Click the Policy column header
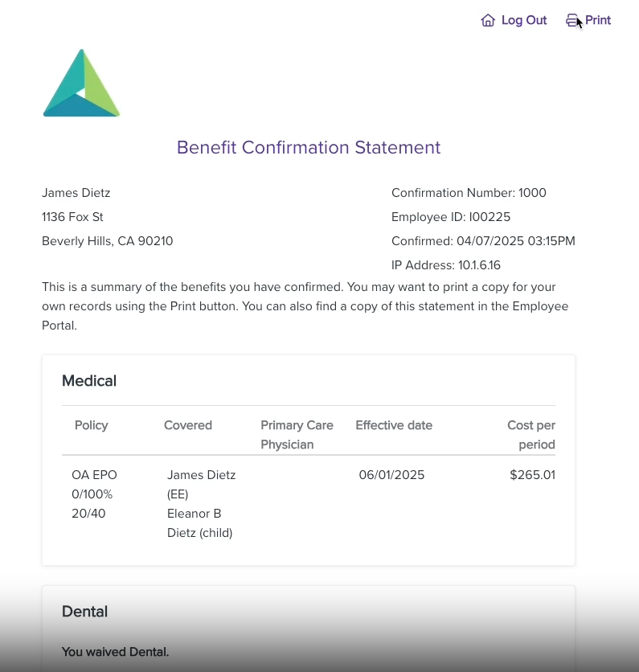Image resolution: width=639 pixels, height=672 pixels. 92,425
